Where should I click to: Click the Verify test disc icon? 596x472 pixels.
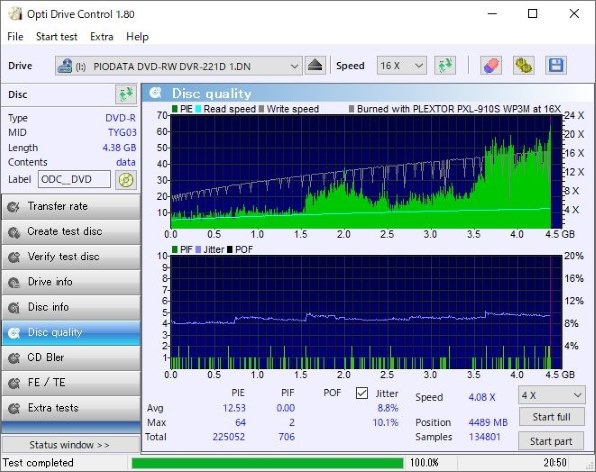click(x=14, y=257)
